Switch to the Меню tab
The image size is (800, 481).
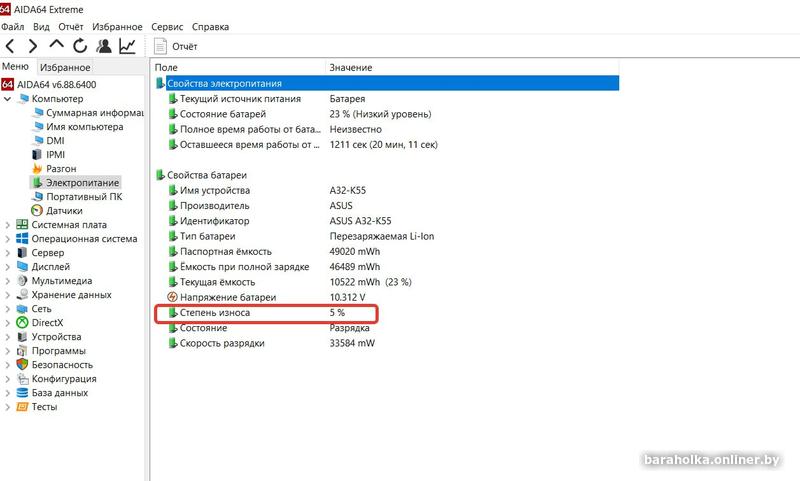click(15, 66)
